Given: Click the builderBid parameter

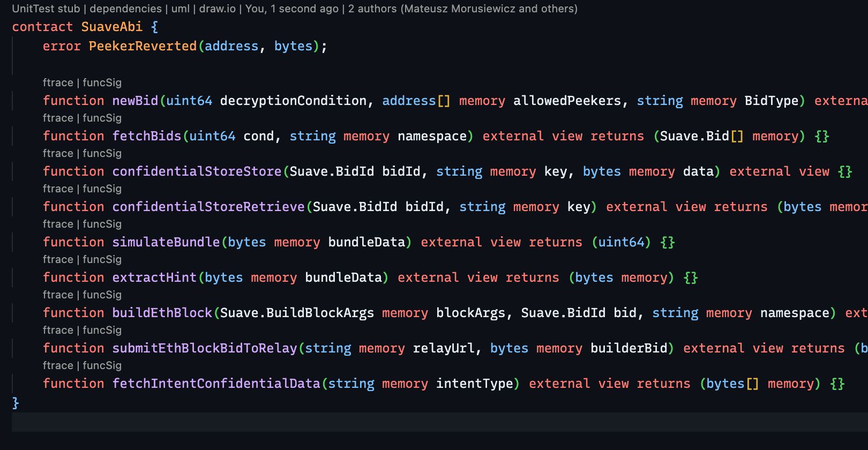Looking at the screenshot, I should (629, 348).
